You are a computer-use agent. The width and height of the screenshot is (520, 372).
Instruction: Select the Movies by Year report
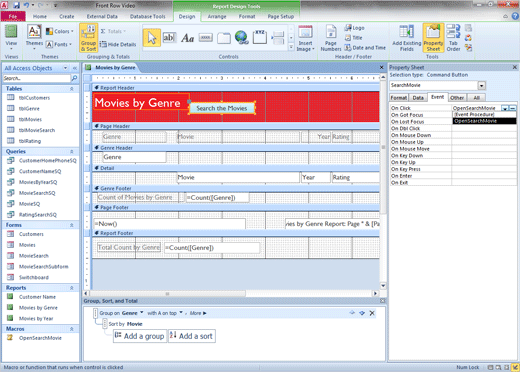pyautogui.click(x=36, y=318)
